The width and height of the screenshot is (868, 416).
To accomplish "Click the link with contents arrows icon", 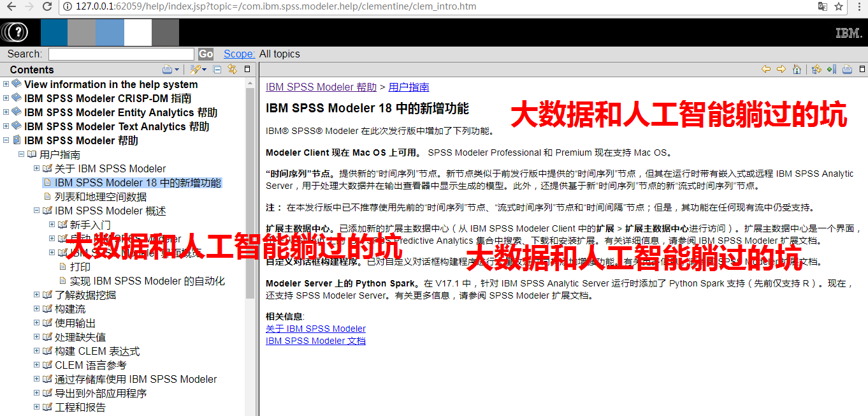I will click(x=233, y=70).
